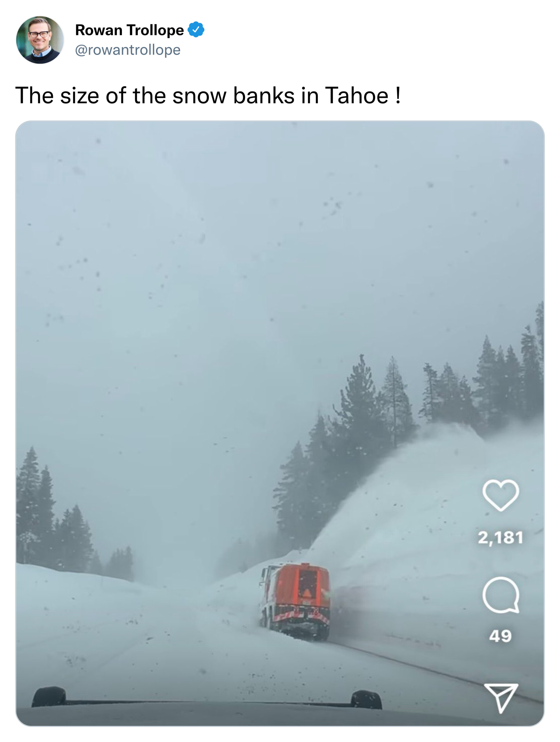This screenshot has width=560, height=742.
Task: Like the video with the heart icon
Action: [x=500, y=495]
